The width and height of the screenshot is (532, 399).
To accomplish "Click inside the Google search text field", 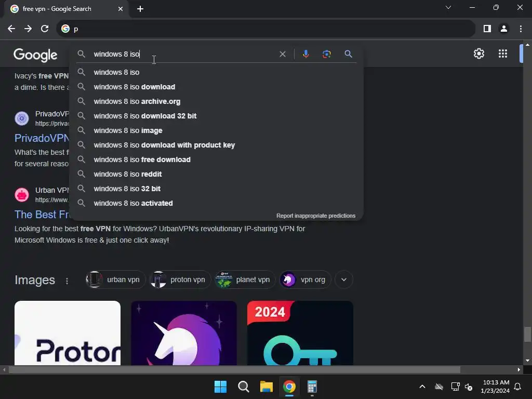I will pos(183,54).
